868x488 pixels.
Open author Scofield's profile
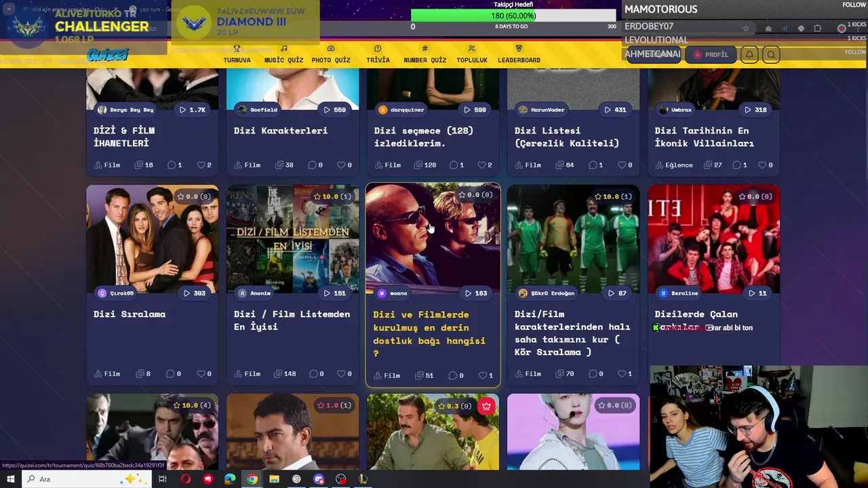tap(258, 109)
